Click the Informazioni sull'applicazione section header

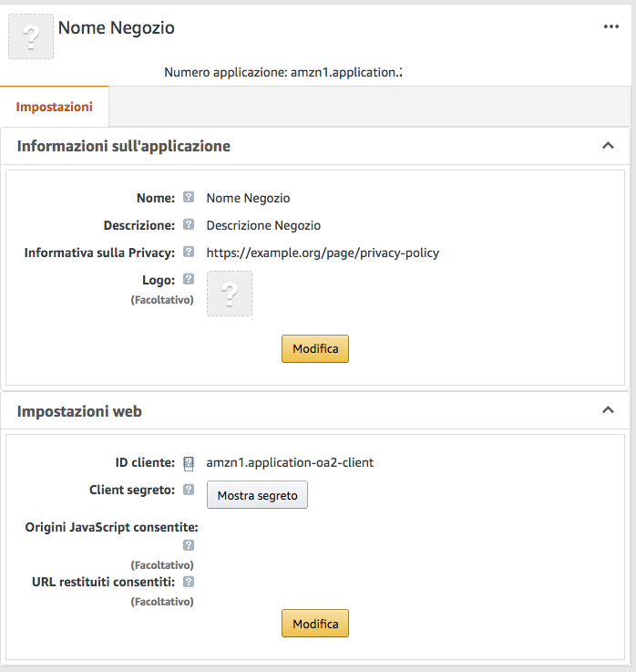pyautogui.click(x=124, y=146)
